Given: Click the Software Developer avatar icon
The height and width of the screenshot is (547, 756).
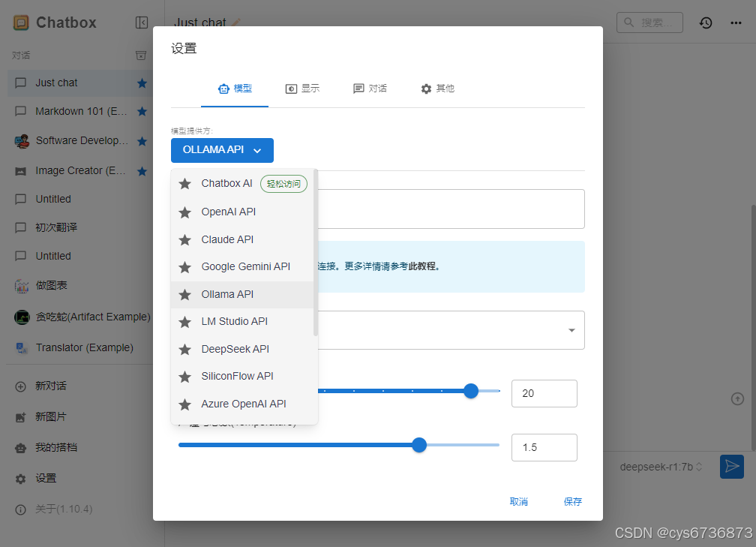Looking at the screenshot, I should (x=22, y=141).
